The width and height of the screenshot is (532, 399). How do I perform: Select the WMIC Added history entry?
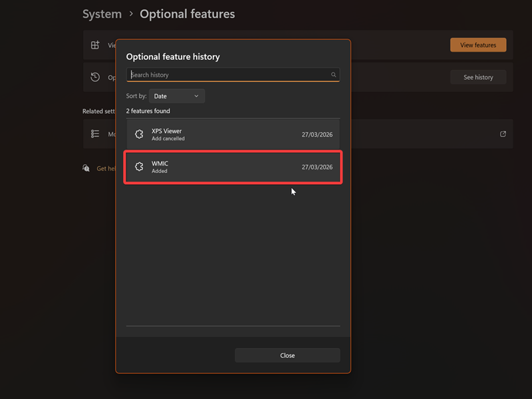point(233,167)
